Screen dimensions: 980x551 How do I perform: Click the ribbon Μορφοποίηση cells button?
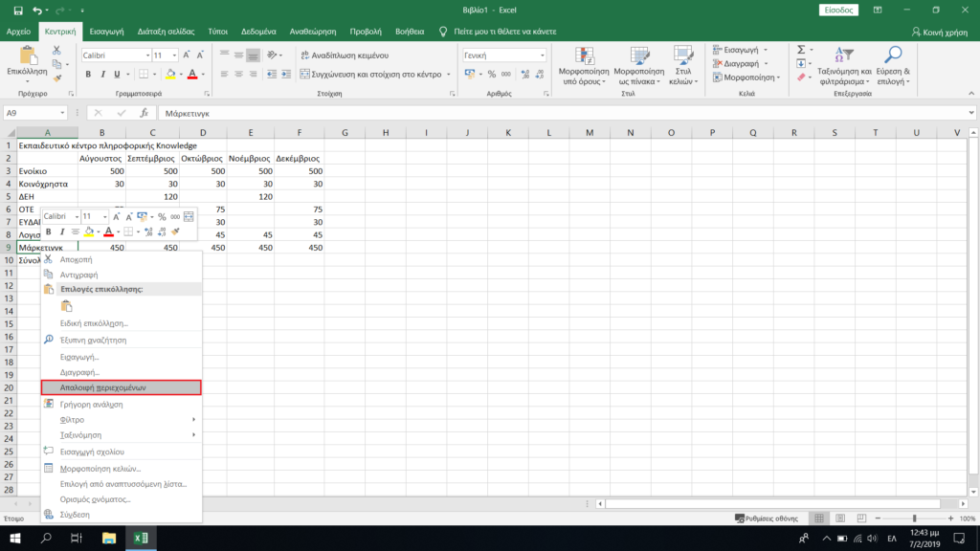click(746, 77)
